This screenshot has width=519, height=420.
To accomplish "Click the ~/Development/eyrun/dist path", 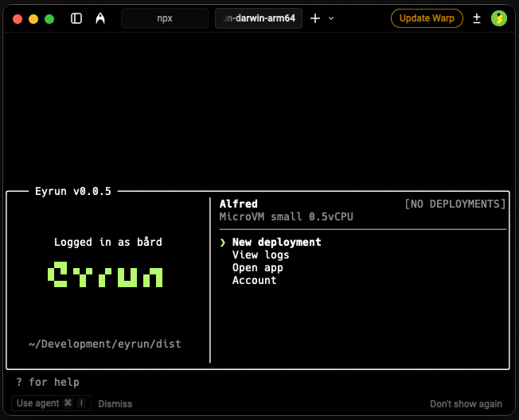I will click(x=105, y=344).
